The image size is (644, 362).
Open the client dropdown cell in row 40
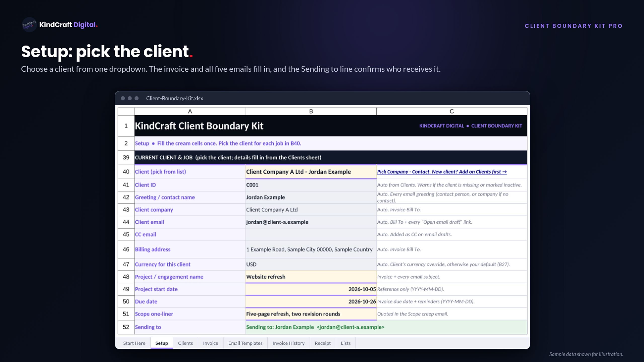(311, 172)
